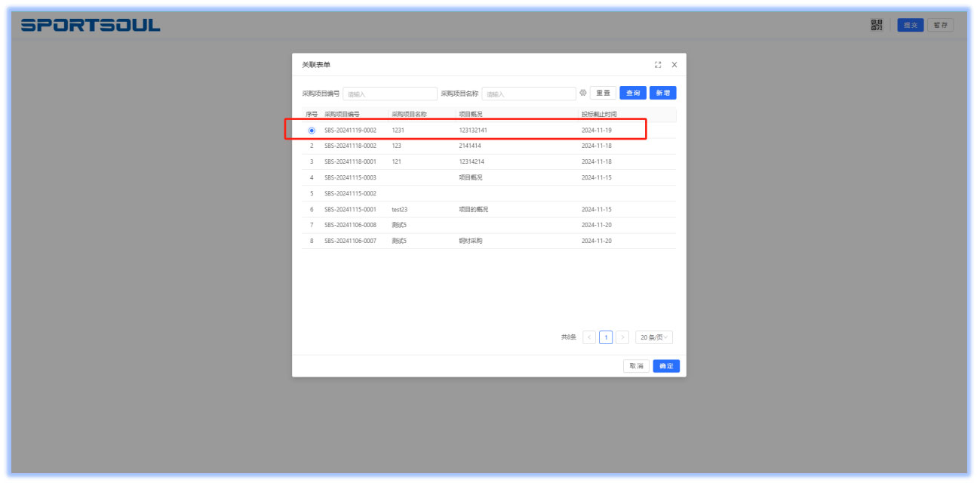
Task: Confirm selection with 确定 button
Action: coord(666,366)
